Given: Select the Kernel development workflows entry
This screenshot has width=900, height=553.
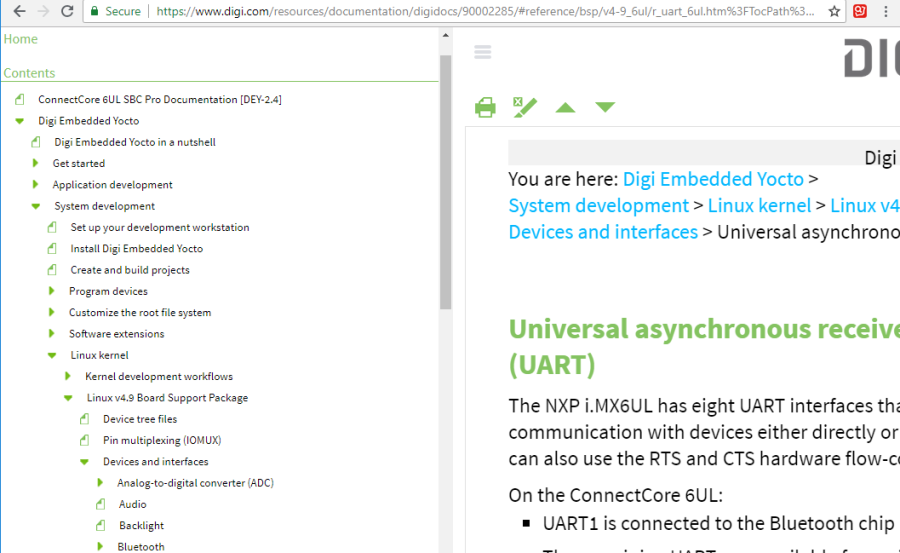Looking at the screenshot, I should (x=159, y=377).
